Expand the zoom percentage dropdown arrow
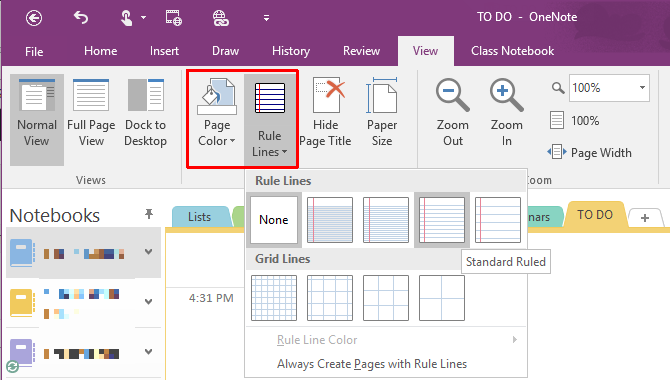Viewport: 670px width, 380px height. click(642, 88)
